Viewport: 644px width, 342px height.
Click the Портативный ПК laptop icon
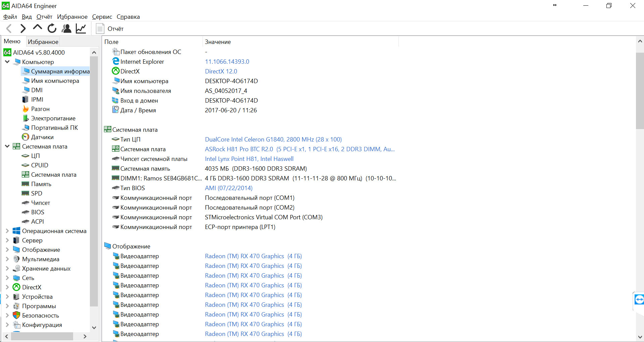tap(25, 127)
